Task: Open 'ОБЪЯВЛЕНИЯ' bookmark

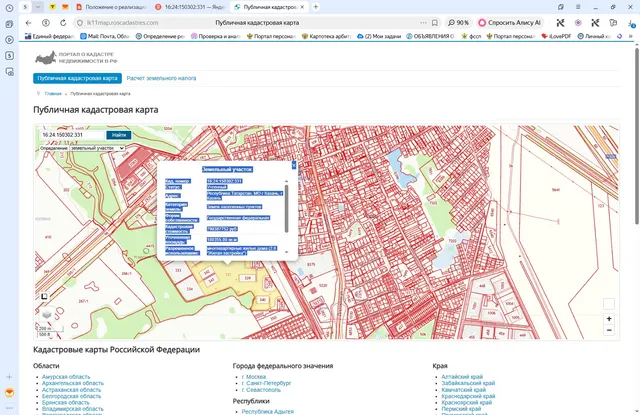Action: coord(431,36)
